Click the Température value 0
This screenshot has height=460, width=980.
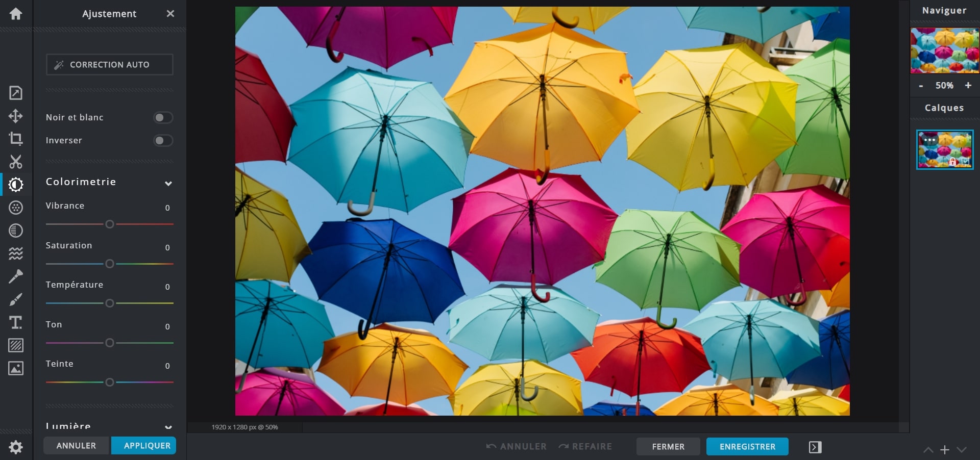[167, 287]
